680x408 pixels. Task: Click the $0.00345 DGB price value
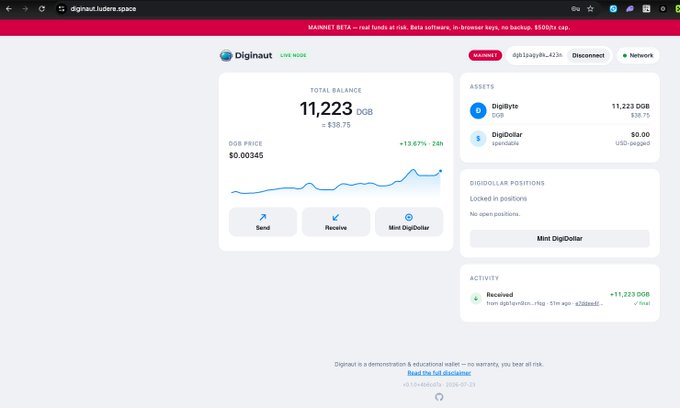pos(246,155)
